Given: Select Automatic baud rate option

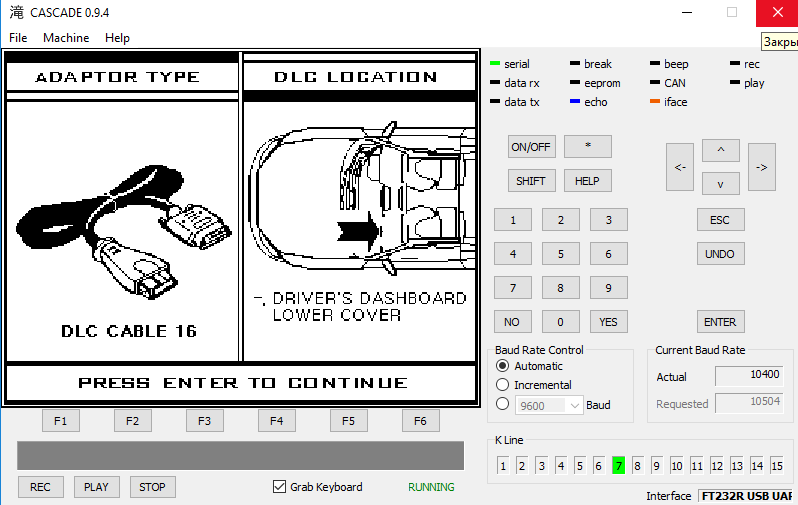Looking at the screenshot, I should tap(503, 366).
